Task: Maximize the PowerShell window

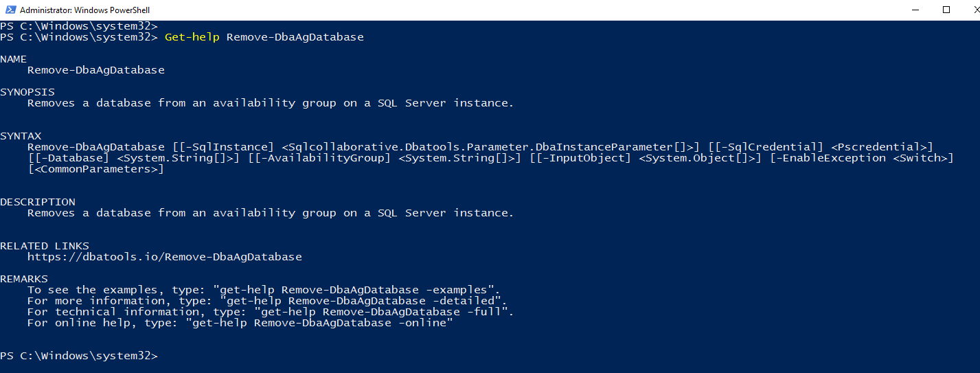Action: (946, 10)
